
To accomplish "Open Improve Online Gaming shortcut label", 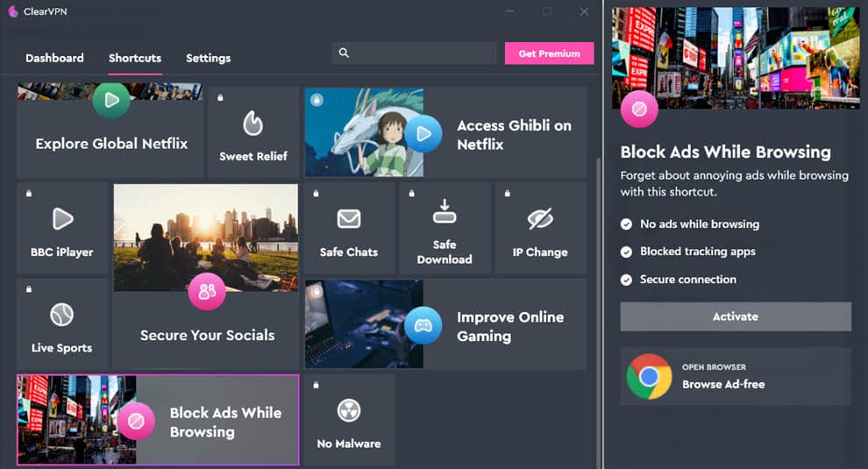I will 510,327.
